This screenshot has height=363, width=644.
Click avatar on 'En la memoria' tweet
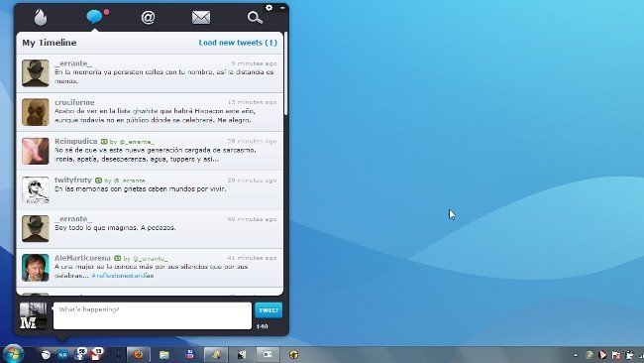(x=36, y=72)
